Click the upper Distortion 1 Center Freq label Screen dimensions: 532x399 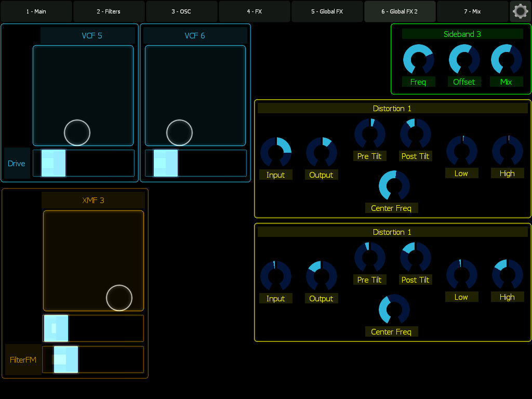click(392, 208)
